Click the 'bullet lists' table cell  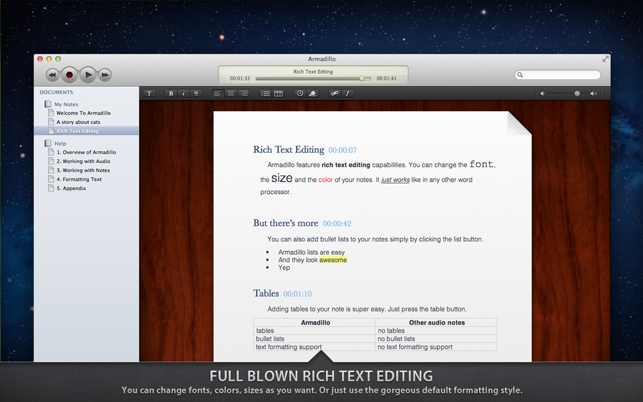click(315, 339)
